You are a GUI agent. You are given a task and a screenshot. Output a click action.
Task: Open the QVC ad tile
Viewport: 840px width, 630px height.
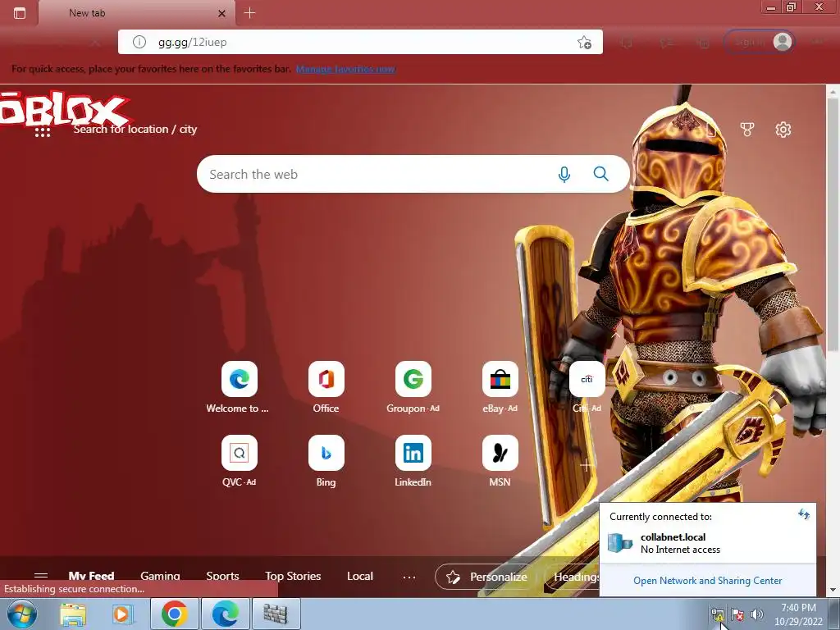point(239,461)
